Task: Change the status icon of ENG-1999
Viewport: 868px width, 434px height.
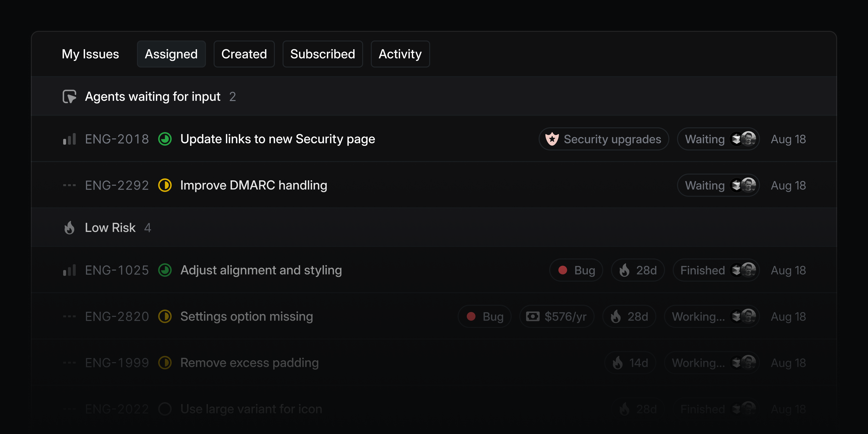Action: 165,363
